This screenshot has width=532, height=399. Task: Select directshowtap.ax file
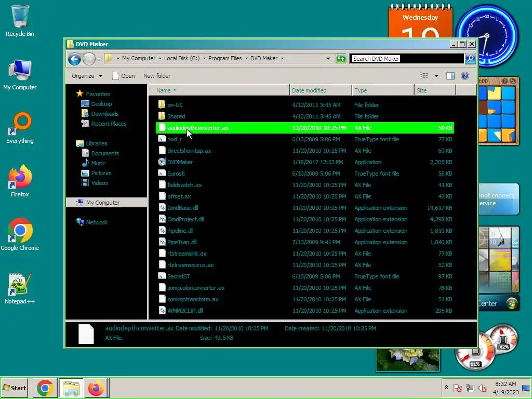pyautogui.click(x=185, y=151)
